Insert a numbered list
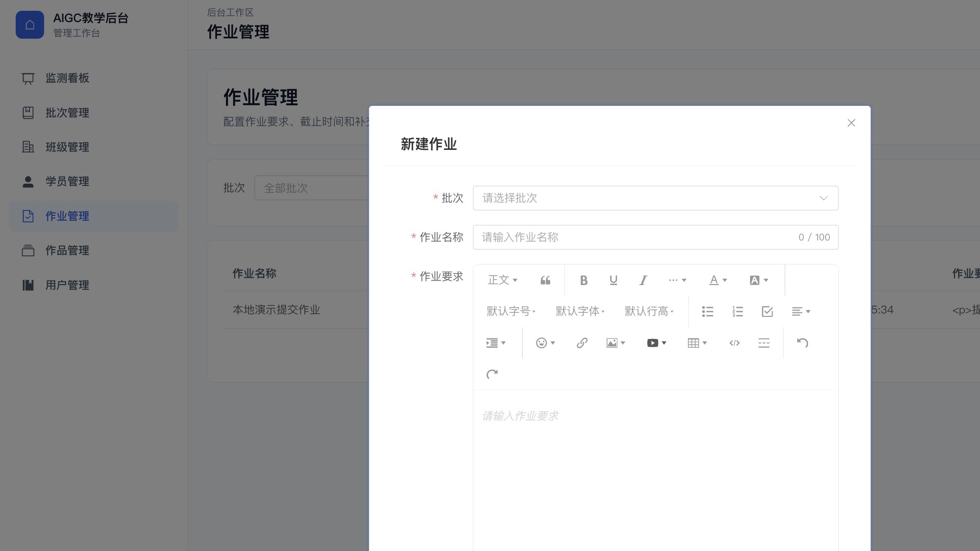 tap(737, 311)
